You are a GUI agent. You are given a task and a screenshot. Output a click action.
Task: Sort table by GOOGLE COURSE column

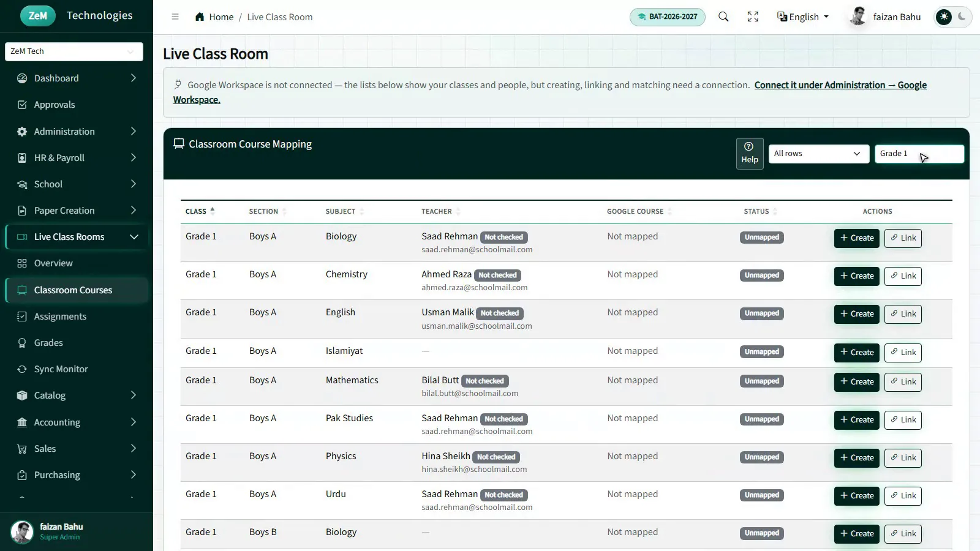coord(639,211)
